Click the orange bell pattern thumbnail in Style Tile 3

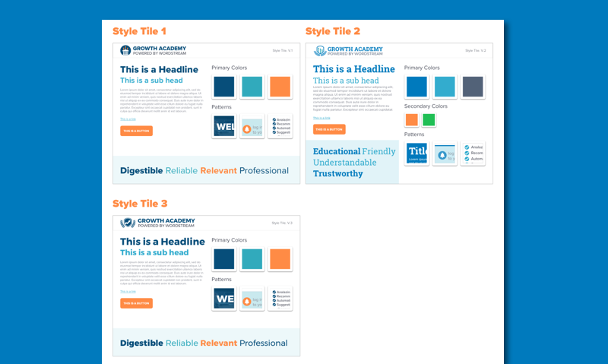pos(252,299)
